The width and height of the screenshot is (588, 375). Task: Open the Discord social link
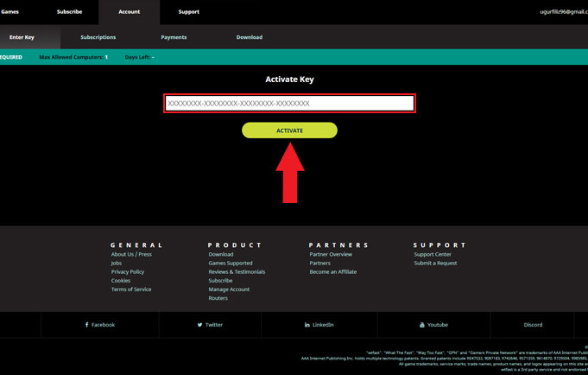(x=533, y=325)
